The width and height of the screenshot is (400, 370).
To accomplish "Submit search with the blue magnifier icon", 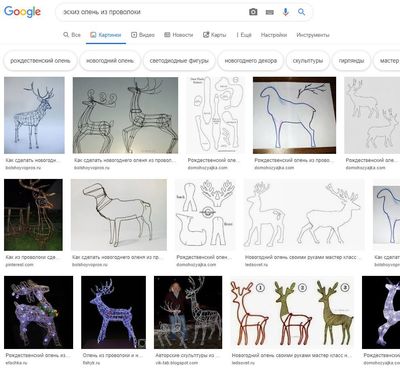I will tap(302, 12).
